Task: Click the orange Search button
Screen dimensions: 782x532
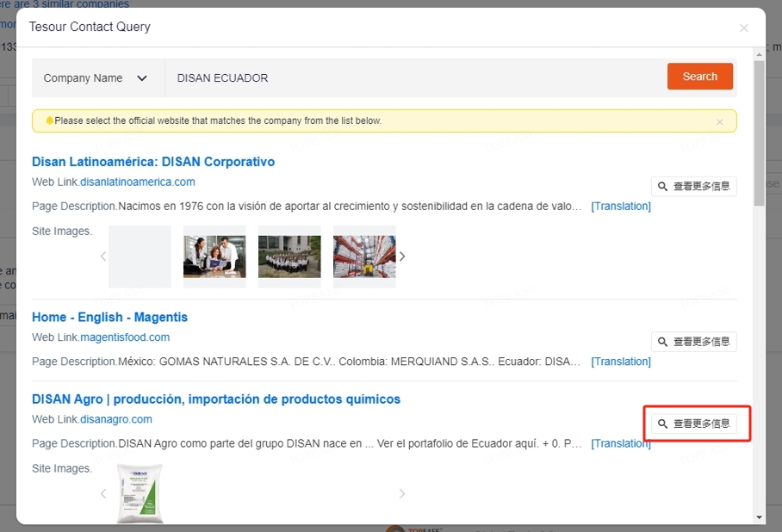Action: 699,77
